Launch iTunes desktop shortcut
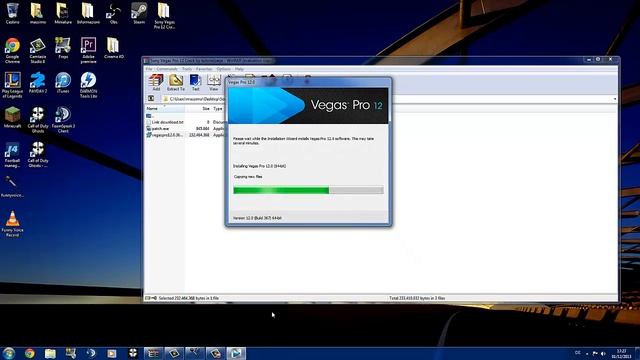Screen dimensions: 640x360 (x=63, y=83)
